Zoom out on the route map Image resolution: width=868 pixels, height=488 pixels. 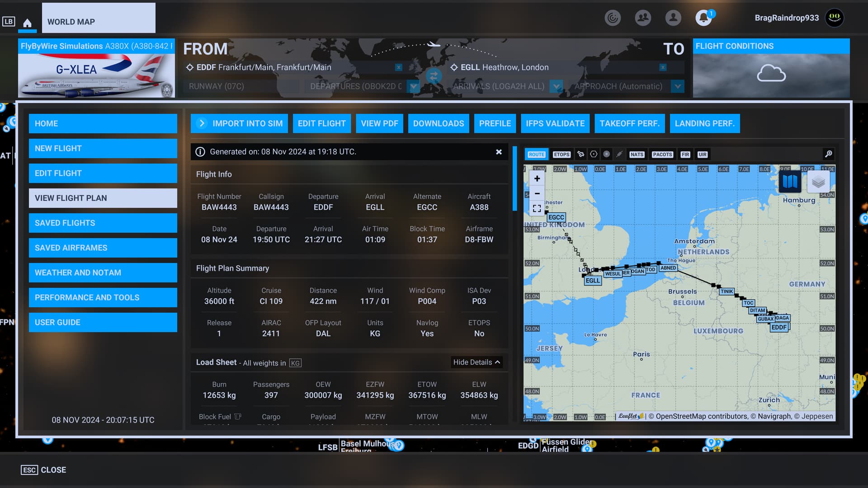[x=537, y=193]
